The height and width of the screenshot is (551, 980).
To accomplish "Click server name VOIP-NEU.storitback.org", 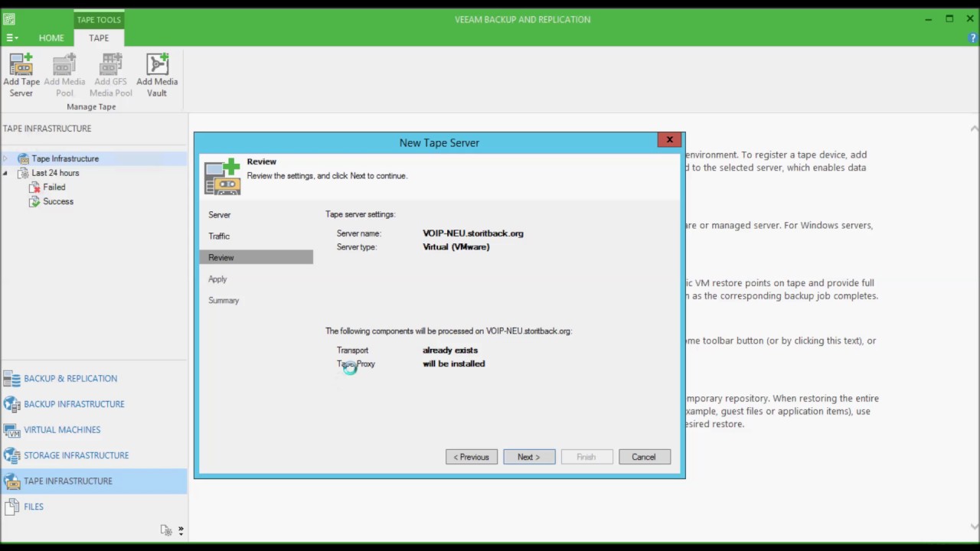I will pos(473,233).
